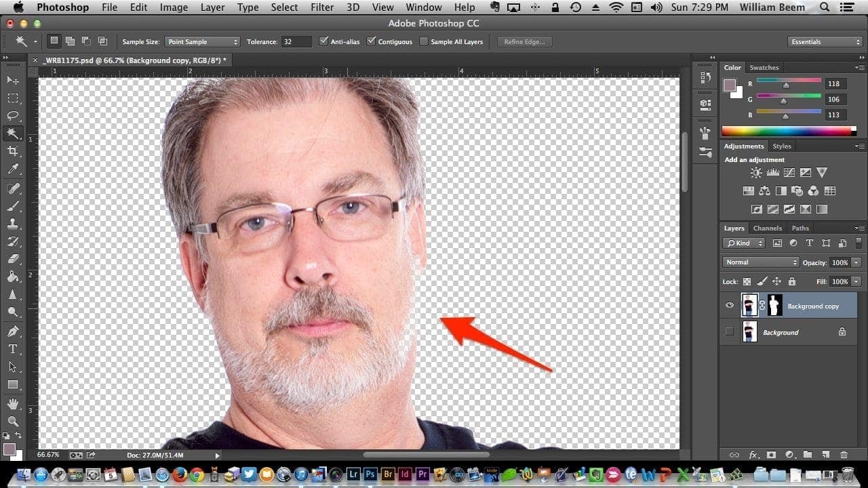Add a Photo Filter adjustment
The width and height of the screenshot is (868, 488).
pyautogui.click(x=797, y=191)
